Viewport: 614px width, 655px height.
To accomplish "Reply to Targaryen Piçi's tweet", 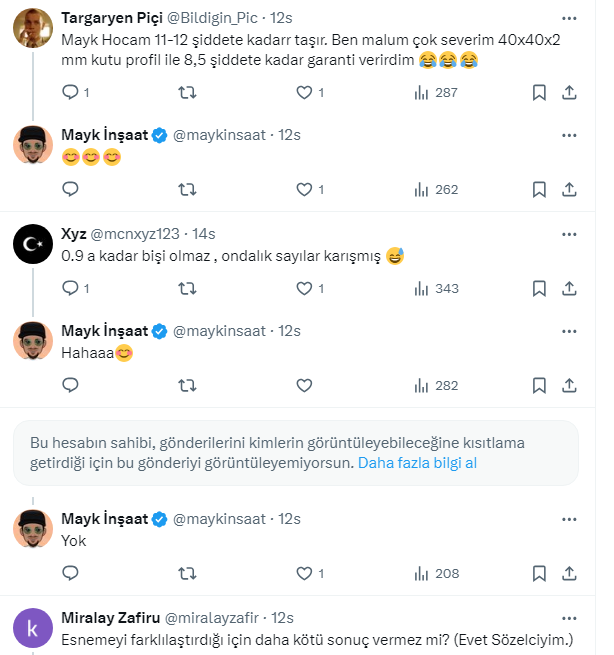I will click(x=70, y=92).
